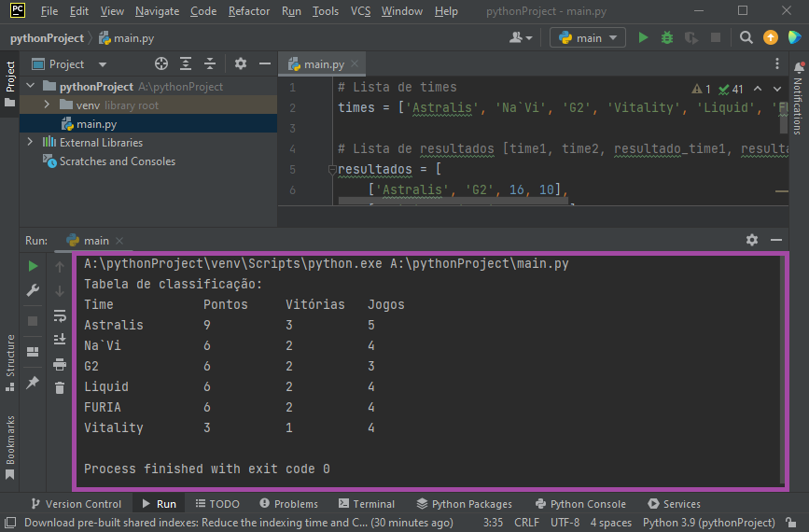
Task: Select main.py in the project tree
Action: [96, 124]
